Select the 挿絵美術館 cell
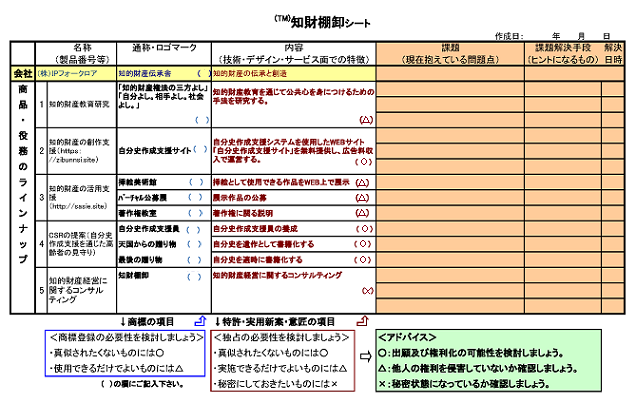The image size is (636, 403). [164, 182]
